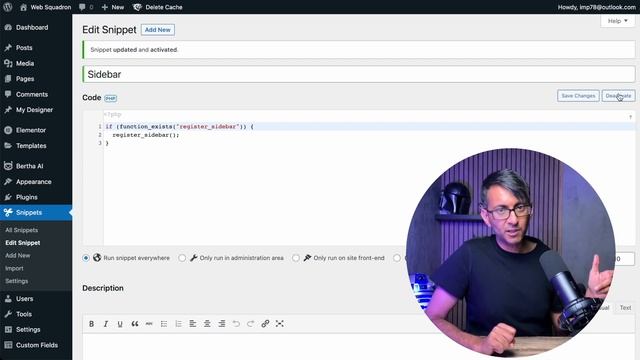Insert a blockquote from the toolbar

(x=135, y=324)
